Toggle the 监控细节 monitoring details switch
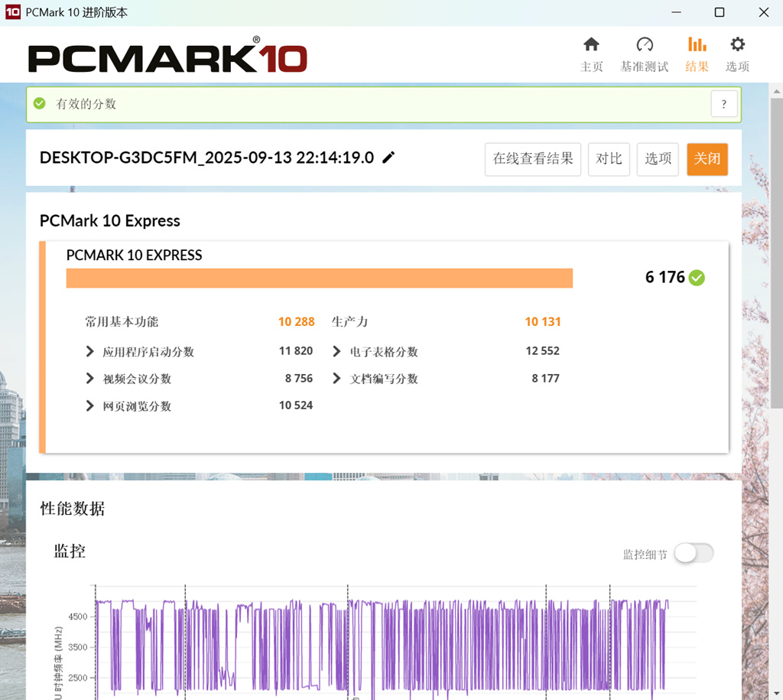783x700 pixels. tap(694, 553)
